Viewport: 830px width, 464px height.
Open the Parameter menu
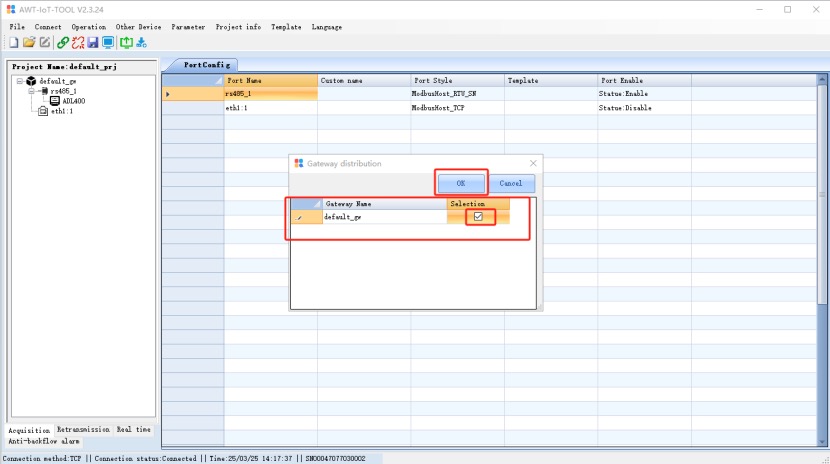(188, 27)
